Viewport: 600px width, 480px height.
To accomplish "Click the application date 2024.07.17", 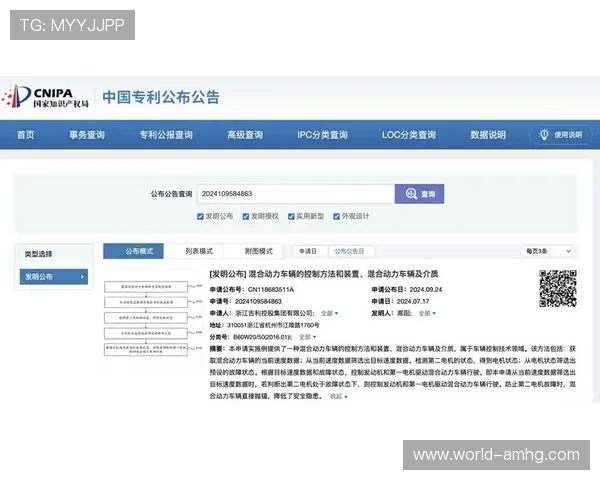I will click(x=413, y=302).
